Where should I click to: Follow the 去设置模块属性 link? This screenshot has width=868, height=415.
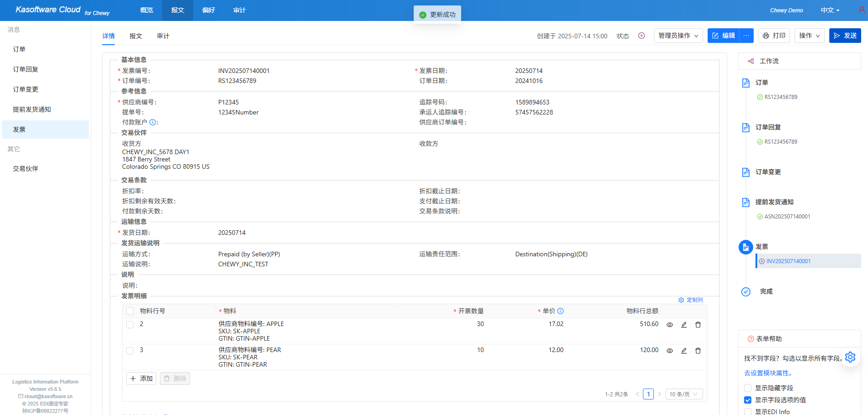pos(768,373)
